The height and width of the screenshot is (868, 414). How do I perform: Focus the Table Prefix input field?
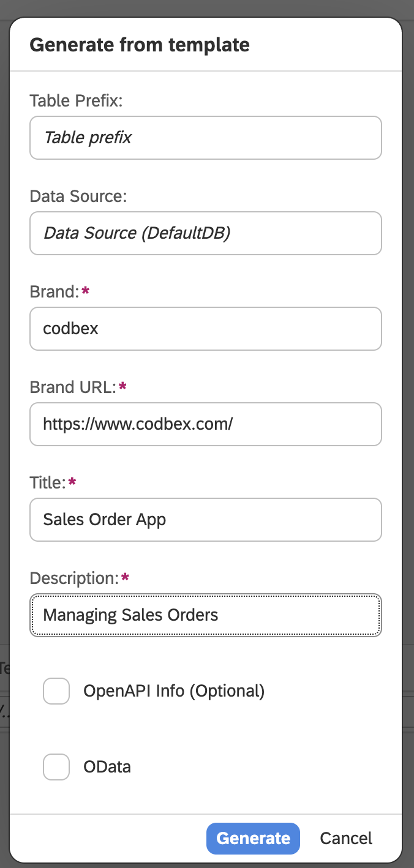pos(206,138)
